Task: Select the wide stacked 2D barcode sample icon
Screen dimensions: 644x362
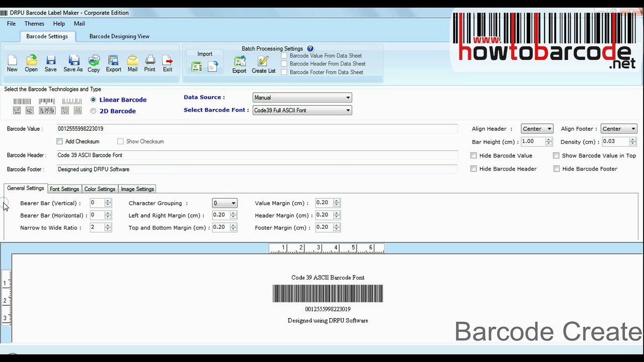Action: pos(47,111)
